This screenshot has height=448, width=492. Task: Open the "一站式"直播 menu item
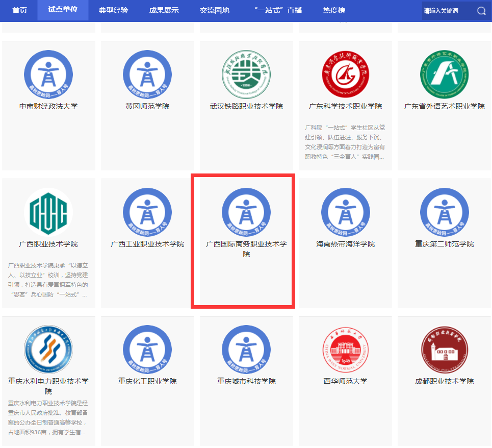point(277,10)
